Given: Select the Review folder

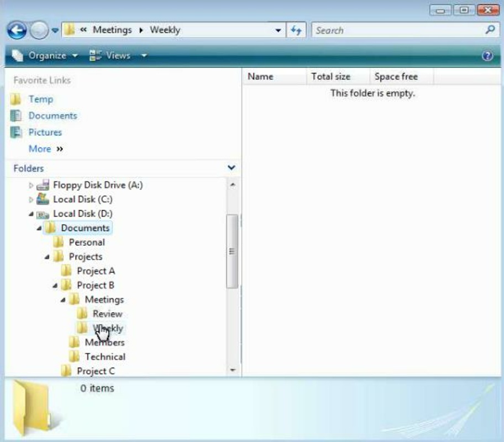Looking at the screenshot, I should [x=108, y=314].
